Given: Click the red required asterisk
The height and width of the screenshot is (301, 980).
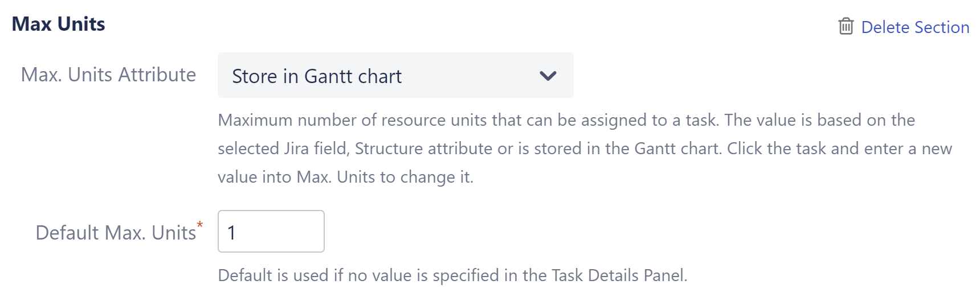Looking at the screenshot, I should (200, 224).
